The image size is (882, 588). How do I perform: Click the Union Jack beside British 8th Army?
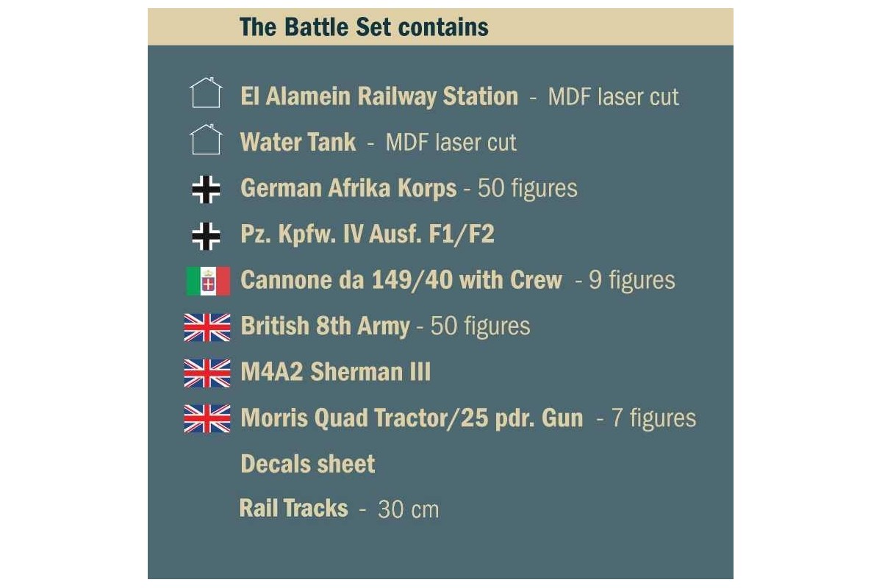point(207,327)
